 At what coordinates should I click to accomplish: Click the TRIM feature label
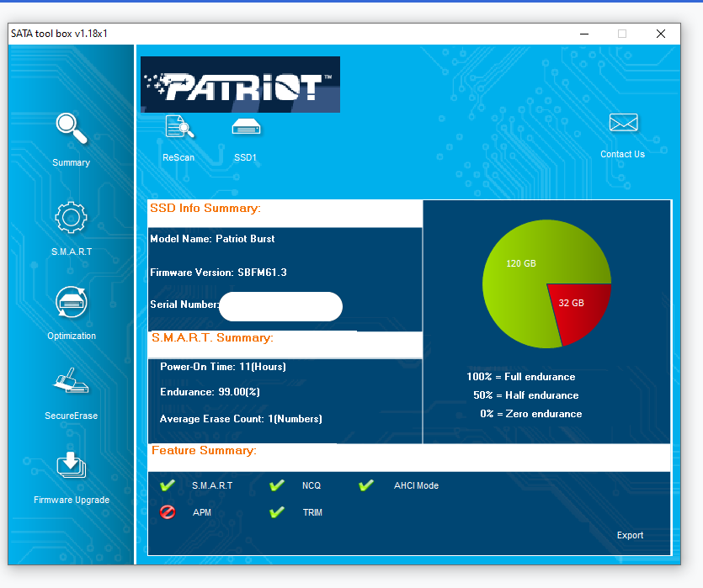pos(312,512)
